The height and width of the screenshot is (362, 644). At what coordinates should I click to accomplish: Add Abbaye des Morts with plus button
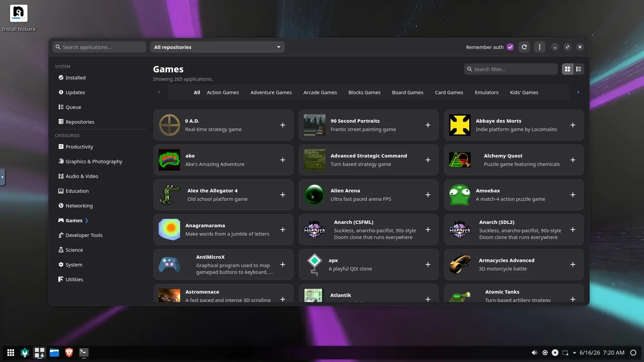coord(573,125)
